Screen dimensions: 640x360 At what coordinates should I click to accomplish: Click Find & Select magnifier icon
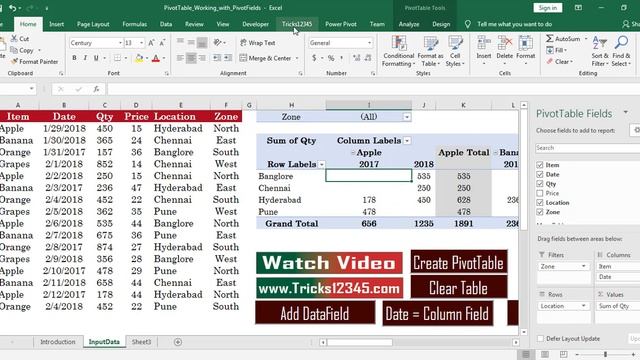click(621, 43)
